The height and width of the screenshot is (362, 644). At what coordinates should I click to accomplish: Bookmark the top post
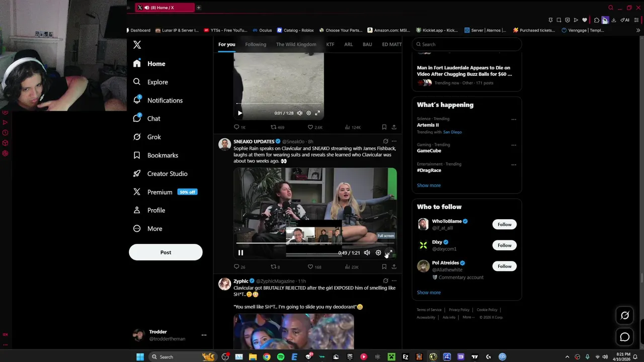tap(384, 127)
